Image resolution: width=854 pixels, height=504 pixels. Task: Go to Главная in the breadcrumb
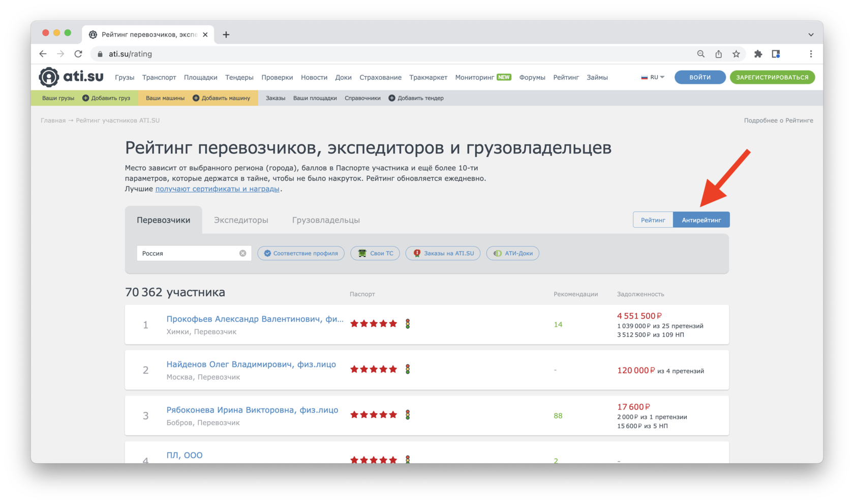pyautogui.click(x=53, y=120)
